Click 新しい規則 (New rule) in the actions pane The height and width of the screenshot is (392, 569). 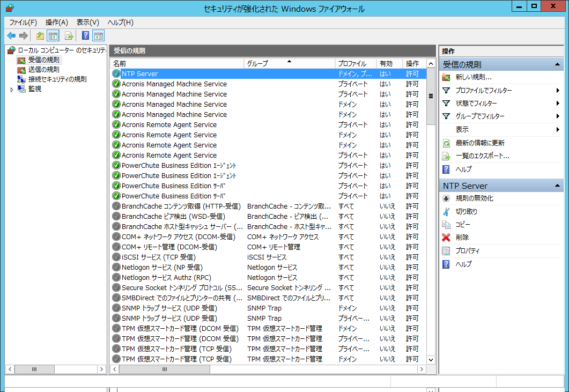coord(473,77)
